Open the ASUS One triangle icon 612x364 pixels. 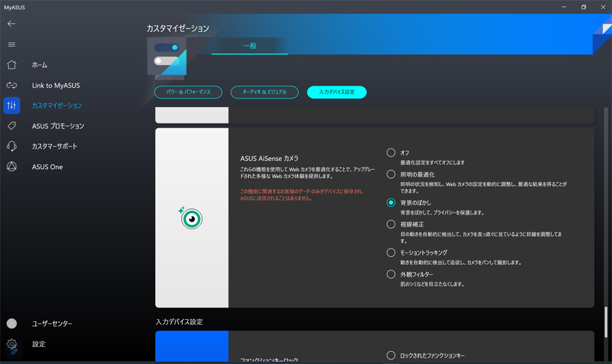coord(12,166)
